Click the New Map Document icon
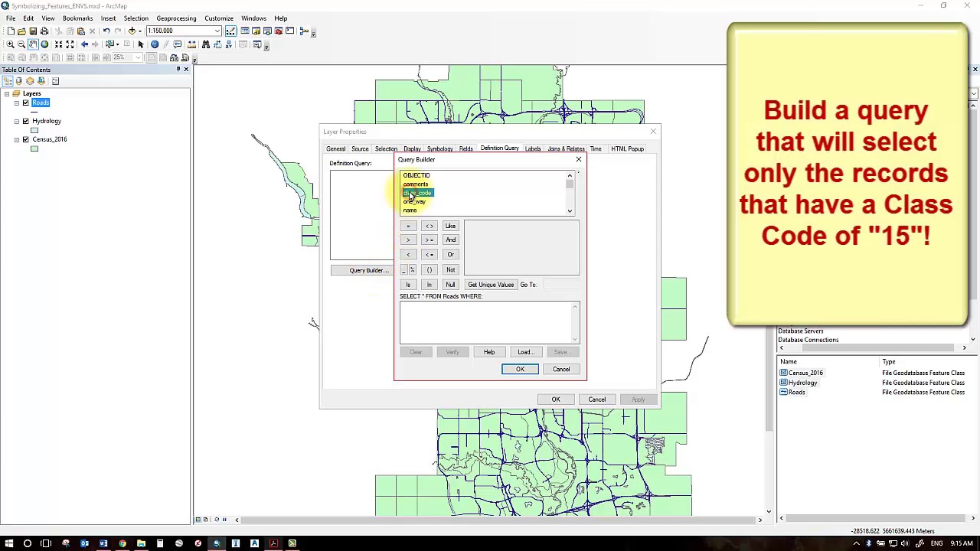 10,31
